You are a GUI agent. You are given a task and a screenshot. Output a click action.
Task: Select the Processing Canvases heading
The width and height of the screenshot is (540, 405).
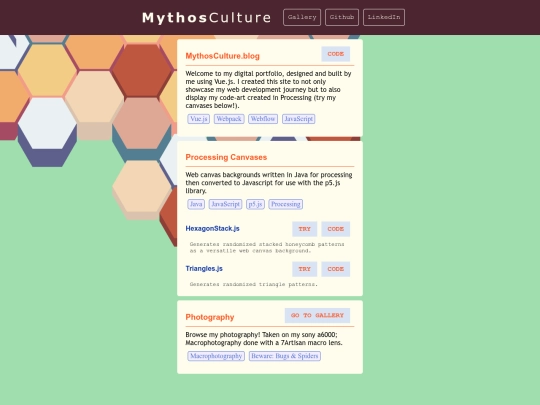point(226,157)
